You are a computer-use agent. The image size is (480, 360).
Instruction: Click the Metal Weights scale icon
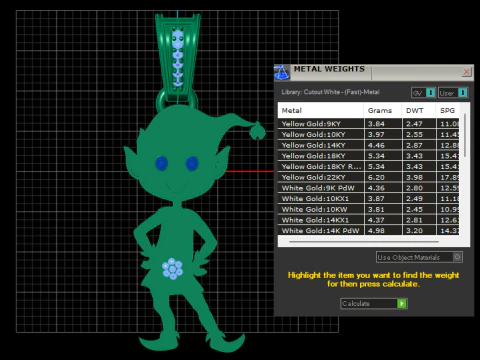[282, 72]
